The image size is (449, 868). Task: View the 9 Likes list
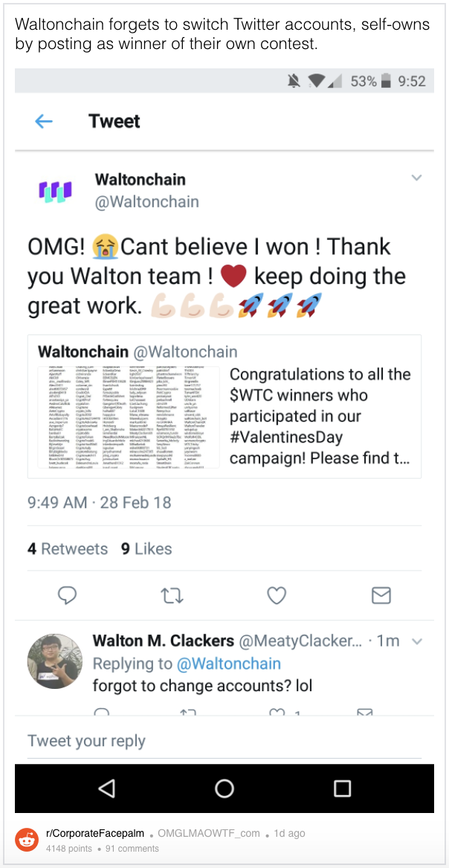click(x=146, y=548)
